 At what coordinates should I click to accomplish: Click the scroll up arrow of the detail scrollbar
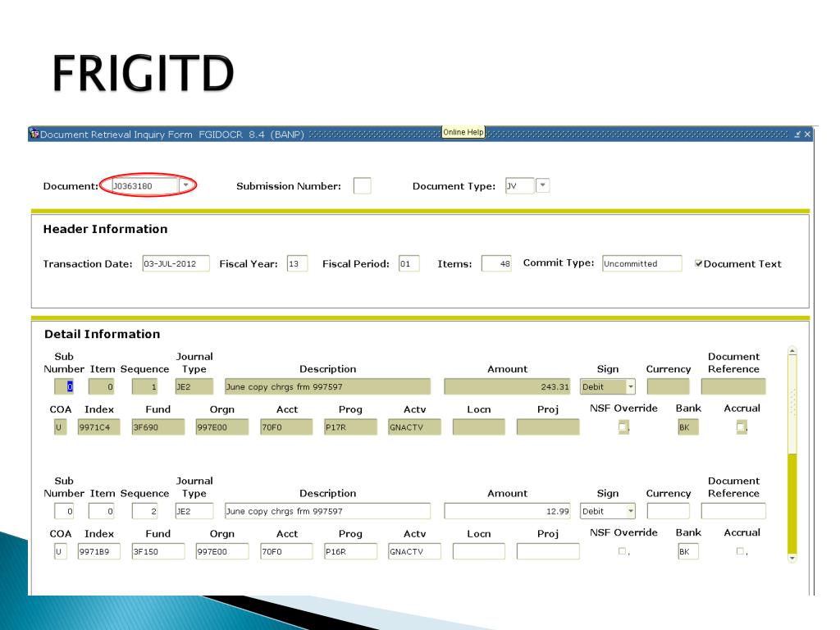pyautogui.click(x=792, y=351)
